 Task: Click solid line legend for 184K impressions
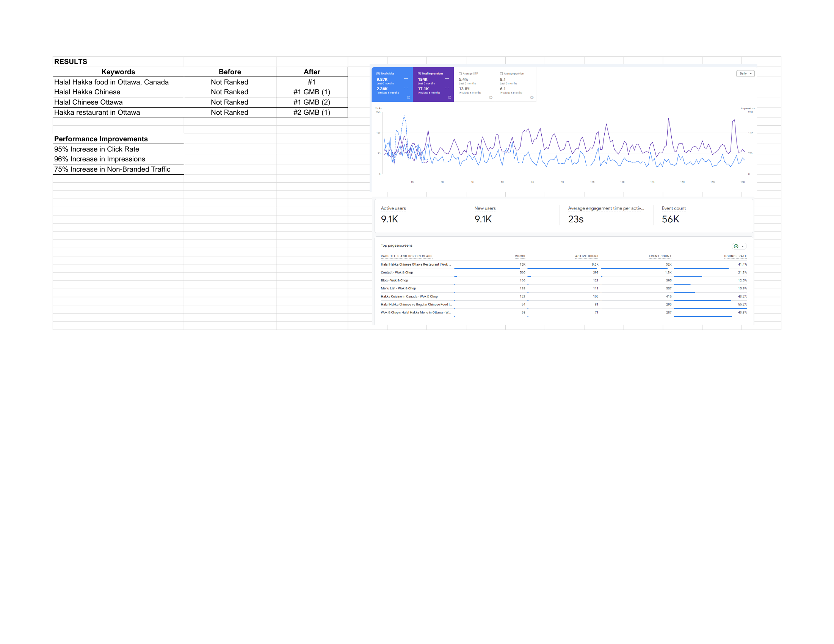tap(447, 78)
